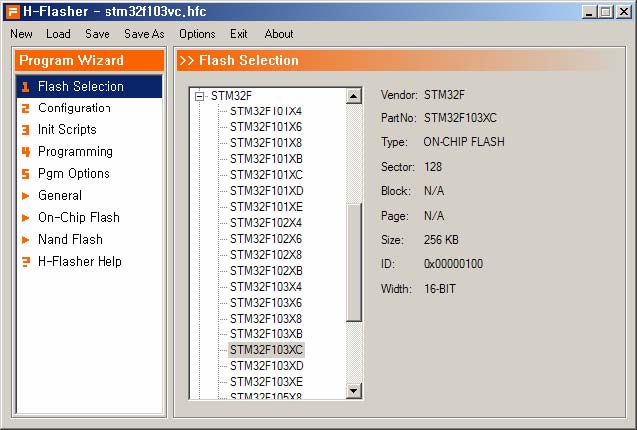
Task: Click the step 3 number icon beside Init Scripts
Action: (26, 130)
